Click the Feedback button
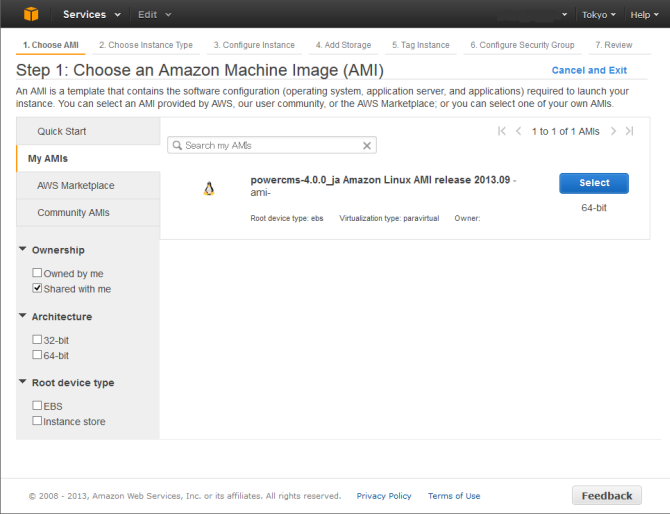 point(607,496)
